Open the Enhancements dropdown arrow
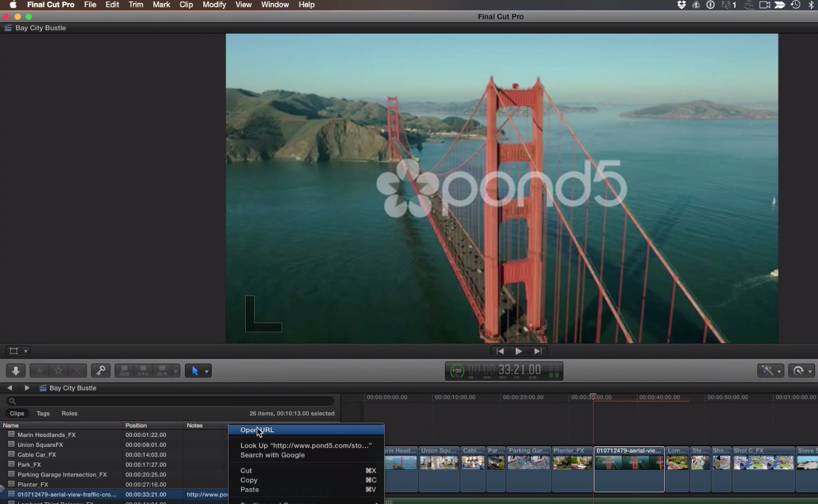This screenshot has height=504, width=818. (779, 372)
